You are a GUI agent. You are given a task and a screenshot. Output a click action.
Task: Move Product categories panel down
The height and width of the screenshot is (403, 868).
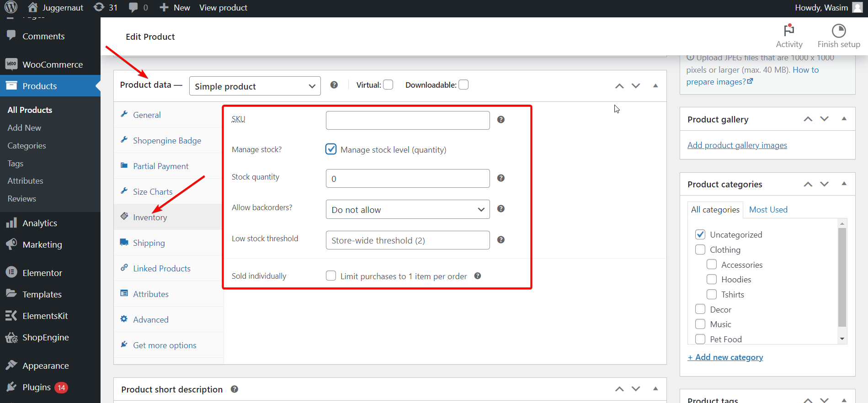click(825, 184)
